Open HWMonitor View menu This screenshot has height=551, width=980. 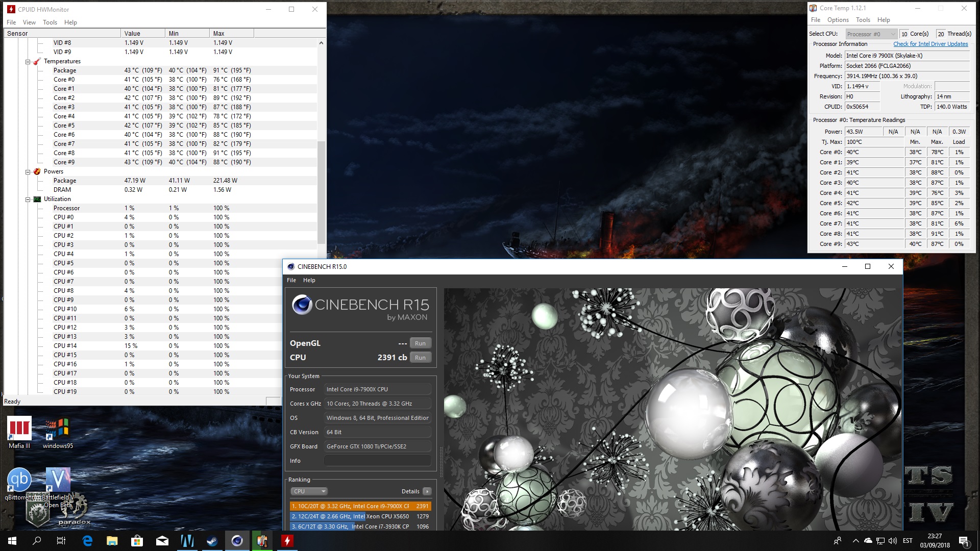point(29,22)
